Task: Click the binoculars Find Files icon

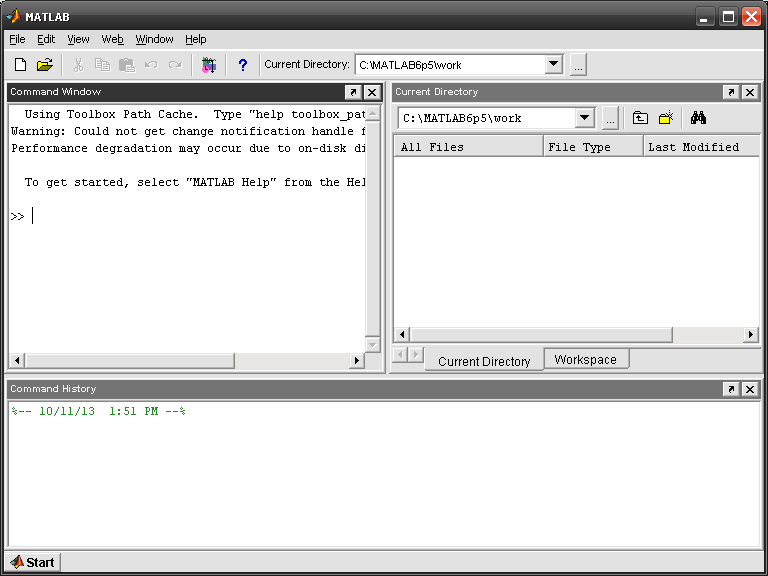Action: pos(698,118)
